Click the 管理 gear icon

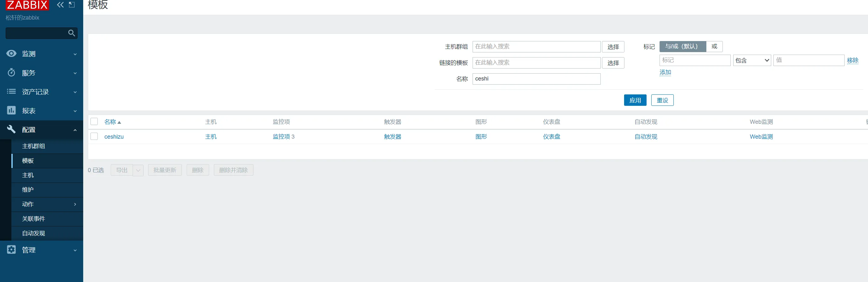11,250
